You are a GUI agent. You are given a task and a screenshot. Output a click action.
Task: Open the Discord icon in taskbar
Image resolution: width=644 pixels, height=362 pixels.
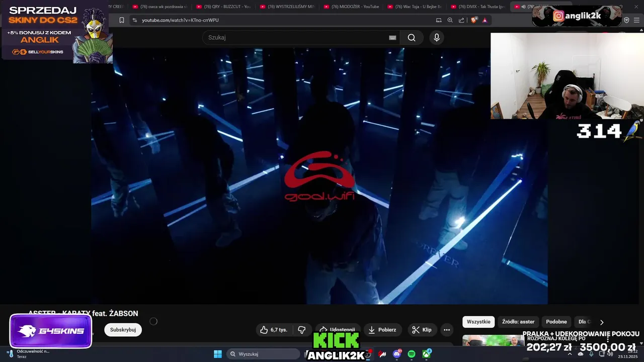tap(397, 354)
